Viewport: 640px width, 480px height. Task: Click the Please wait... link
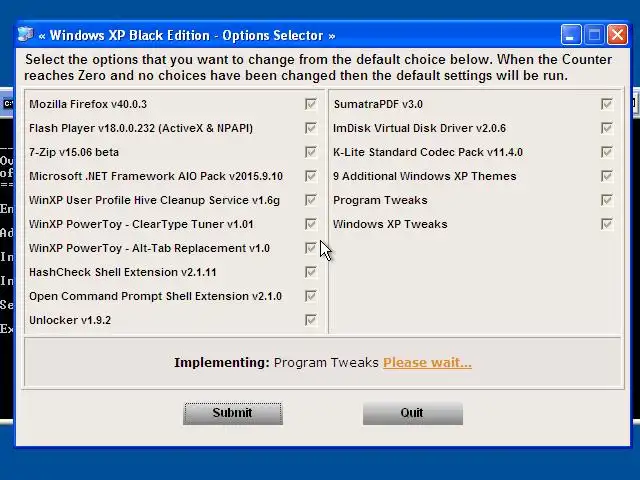point(427,362)
